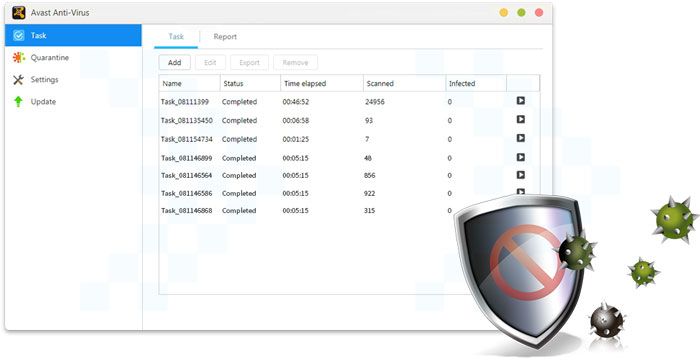700x360 pixels.
Task: Sort by the Scanned column header
Action: pos(404,84)
